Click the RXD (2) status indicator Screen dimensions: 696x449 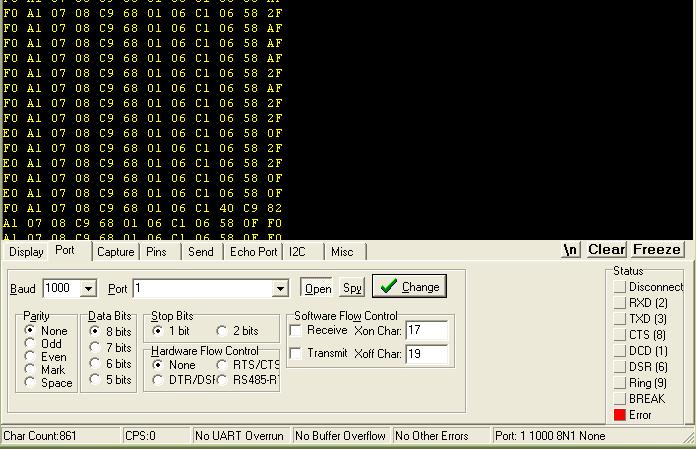(x=620, y=303)
